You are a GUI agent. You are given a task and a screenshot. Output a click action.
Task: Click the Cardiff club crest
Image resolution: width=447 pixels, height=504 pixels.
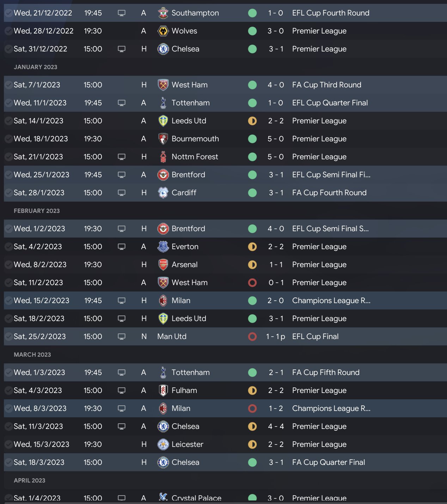pyautogui.click(x=163, y=193)
